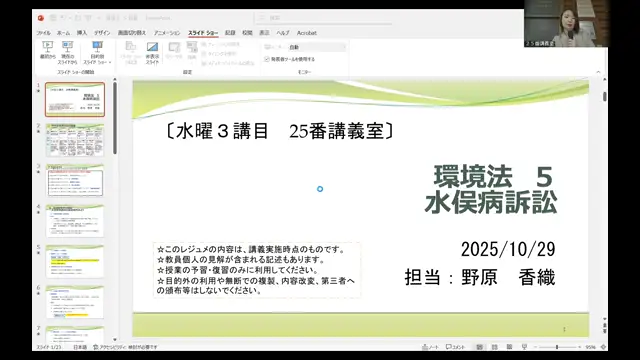Viewport: 640px width, 360px height.
Task: Switch to the デザイン (Design) tab
Action: 102,33
